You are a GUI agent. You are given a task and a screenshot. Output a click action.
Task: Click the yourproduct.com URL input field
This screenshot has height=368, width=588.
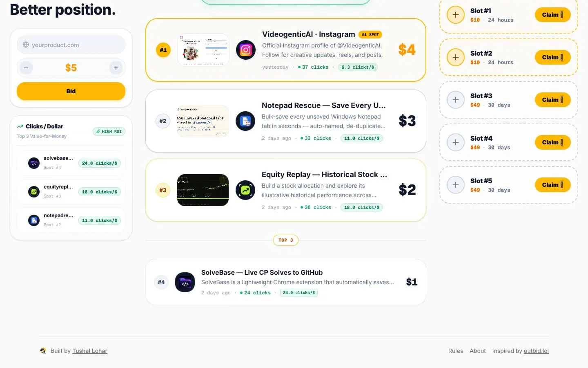pyautogui.click(x=71, y=45)
